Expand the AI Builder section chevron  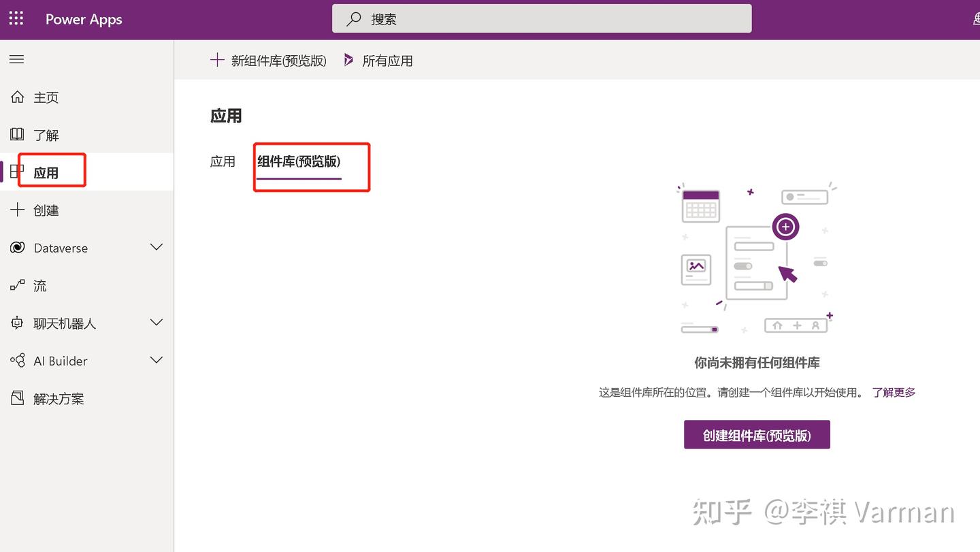[x=157, y=360]
